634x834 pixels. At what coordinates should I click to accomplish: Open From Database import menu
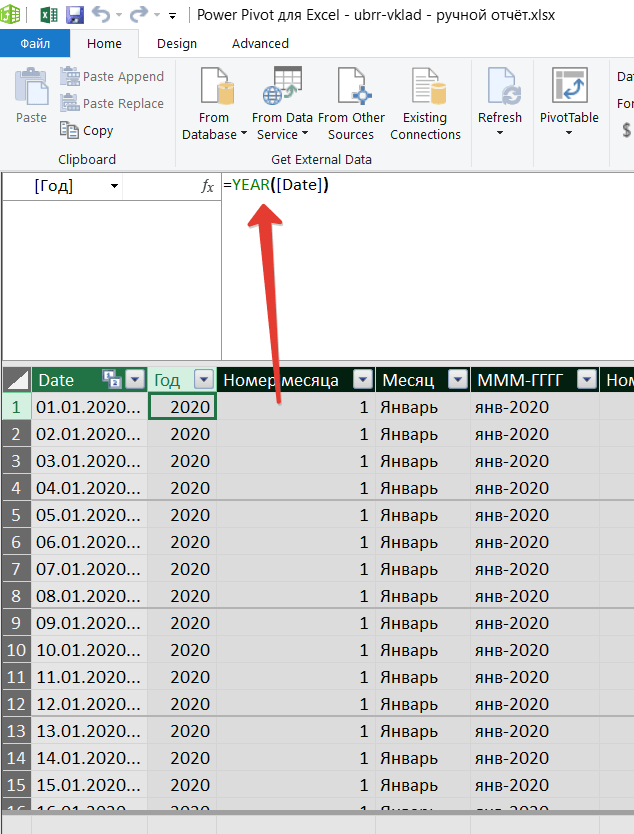(x=214, y=104)
